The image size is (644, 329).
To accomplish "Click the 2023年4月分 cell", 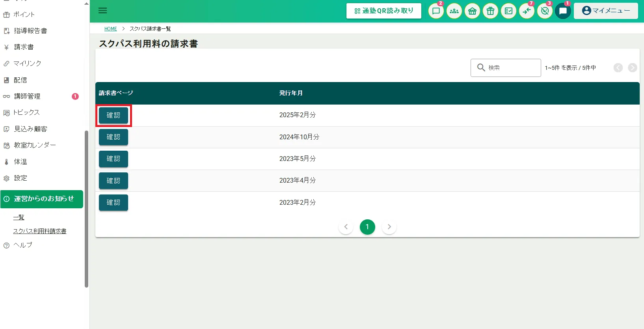I will click(x=298, y=180).
